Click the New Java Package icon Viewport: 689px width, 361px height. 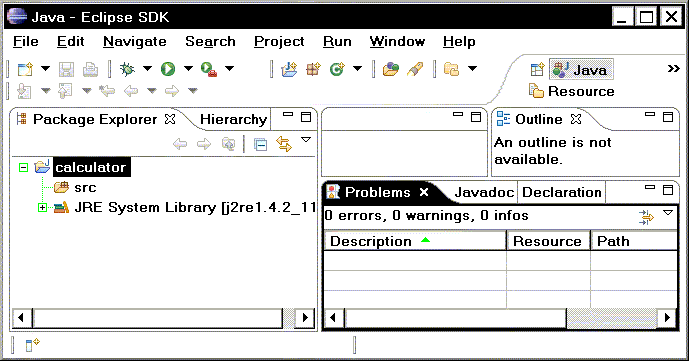314,69
